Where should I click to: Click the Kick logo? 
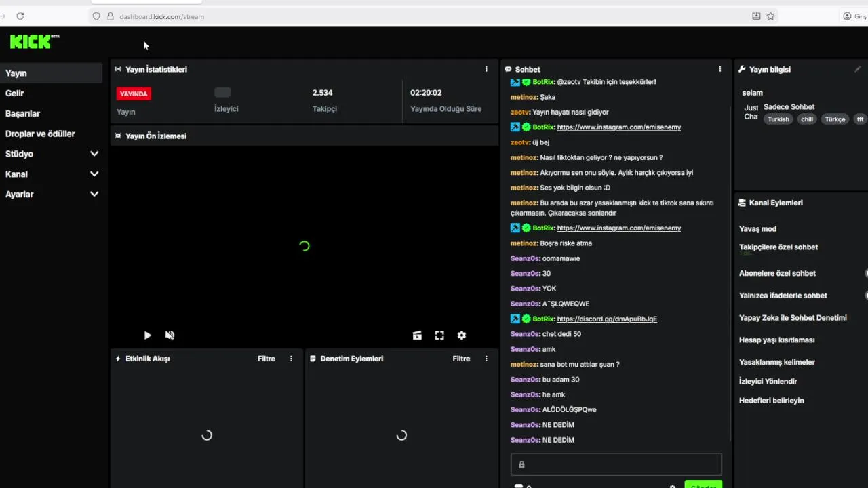pyautogui.click(x=34, y=42)
